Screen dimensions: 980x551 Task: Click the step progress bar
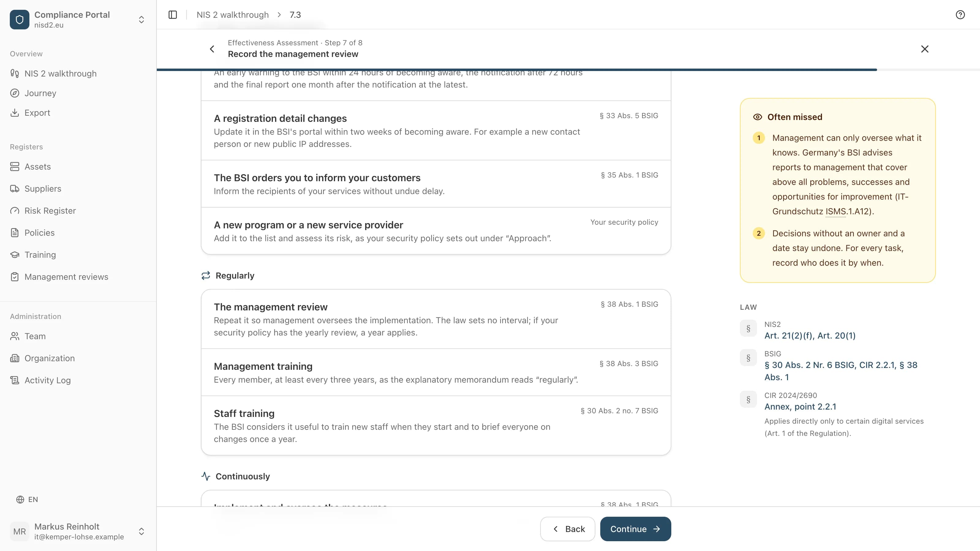click(568, 69)
